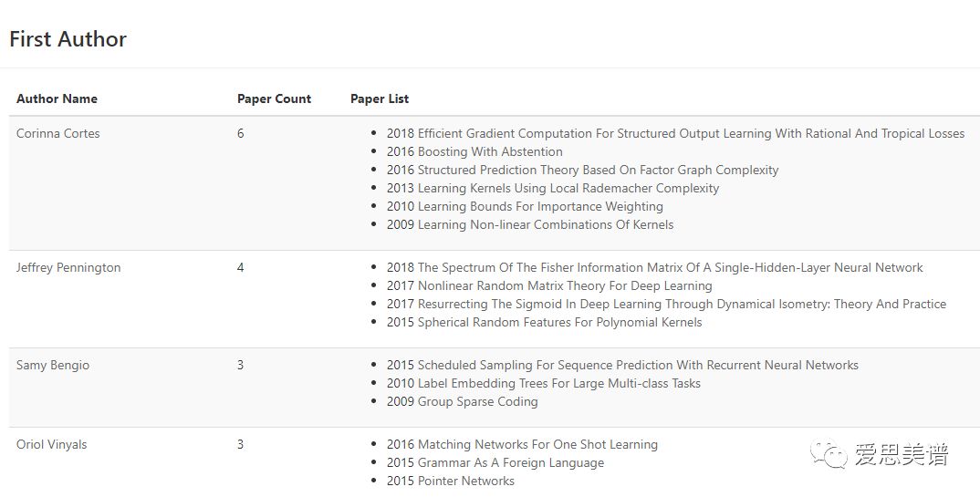This screenshot has width=980, height=497.
Task: Open Matching Networks For One Shot Learning
Action: point(522,444)
